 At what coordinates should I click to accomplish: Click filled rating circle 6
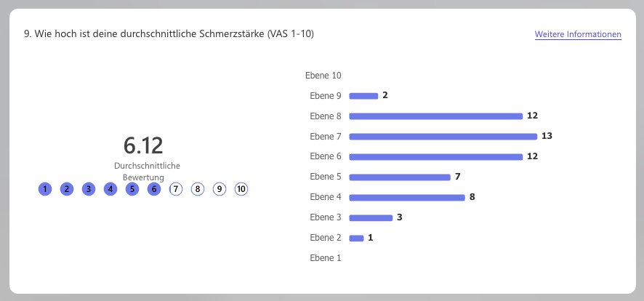[154, 189]
